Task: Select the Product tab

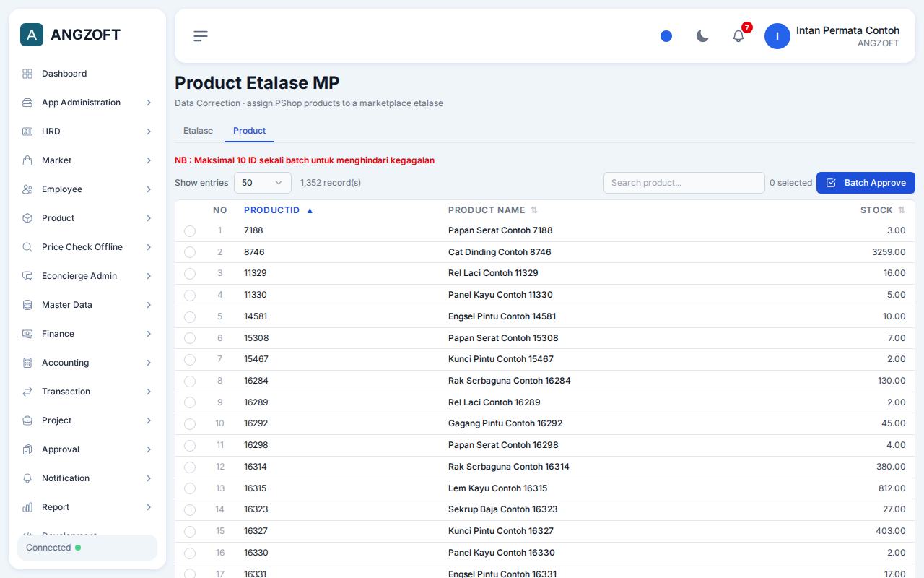Action: [x=249, y=131]
